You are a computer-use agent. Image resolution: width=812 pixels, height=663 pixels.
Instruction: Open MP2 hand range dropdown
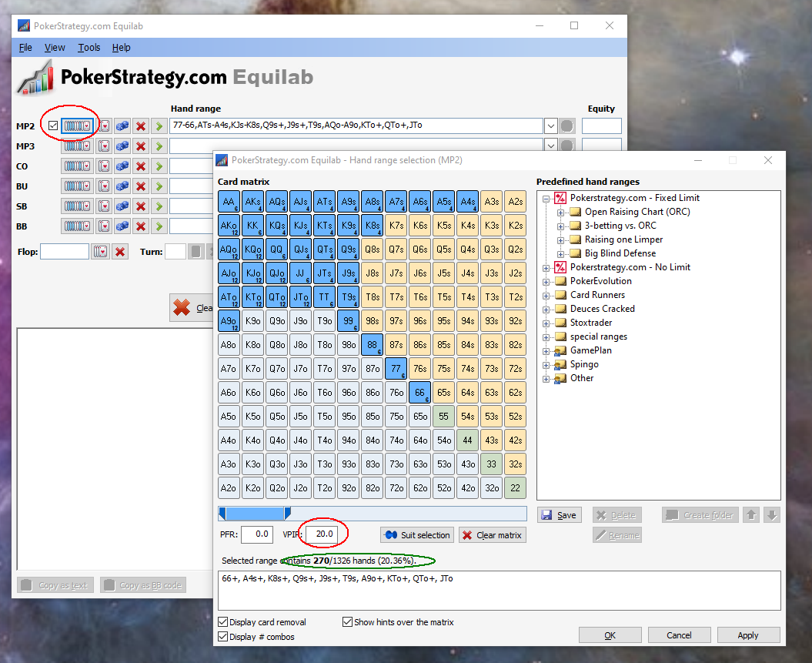[x=550, y=126]
